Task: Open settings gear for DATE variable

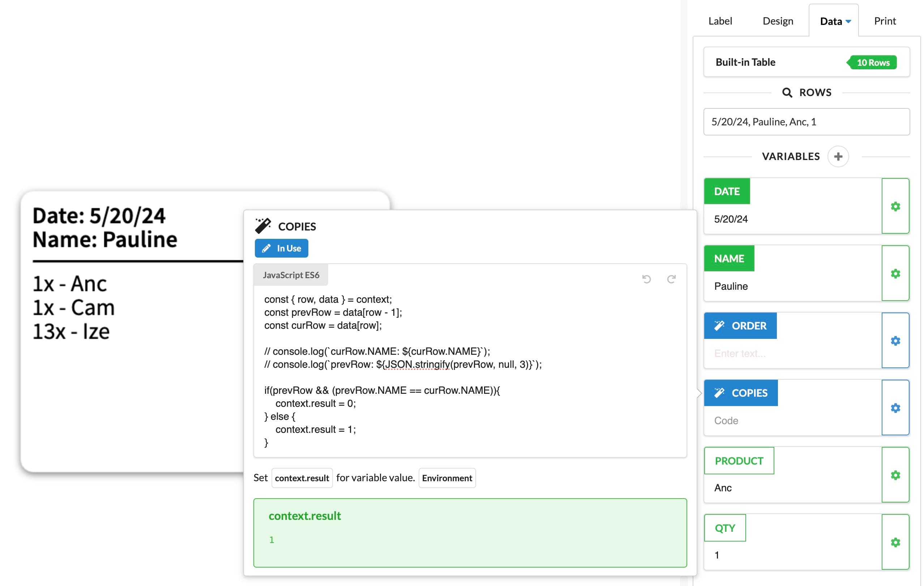Action: click(x=895, y=206)
